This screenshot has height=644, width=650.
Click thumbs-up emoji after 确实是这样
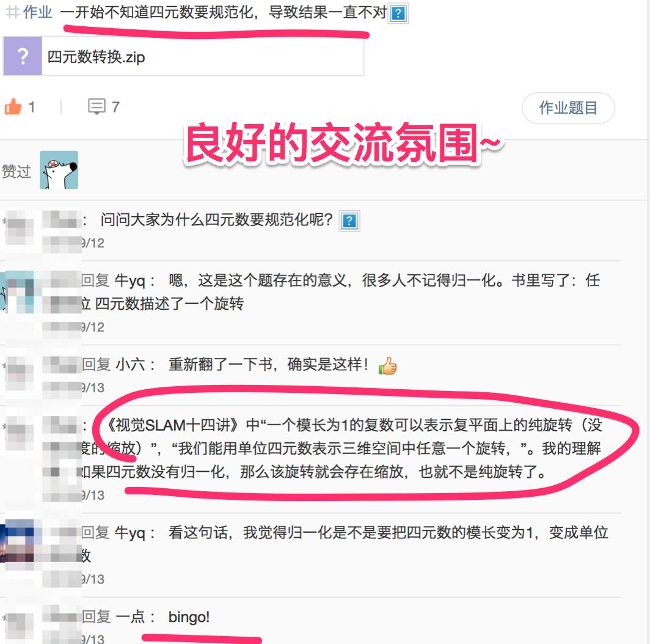tap(387, 365)
